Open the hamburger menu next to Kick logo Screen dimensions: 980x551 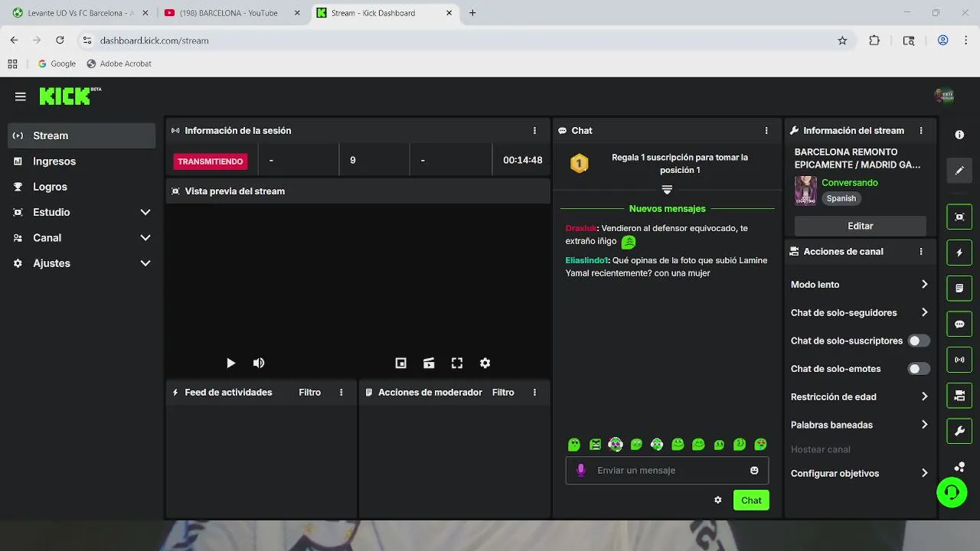[x=21, y=96]
